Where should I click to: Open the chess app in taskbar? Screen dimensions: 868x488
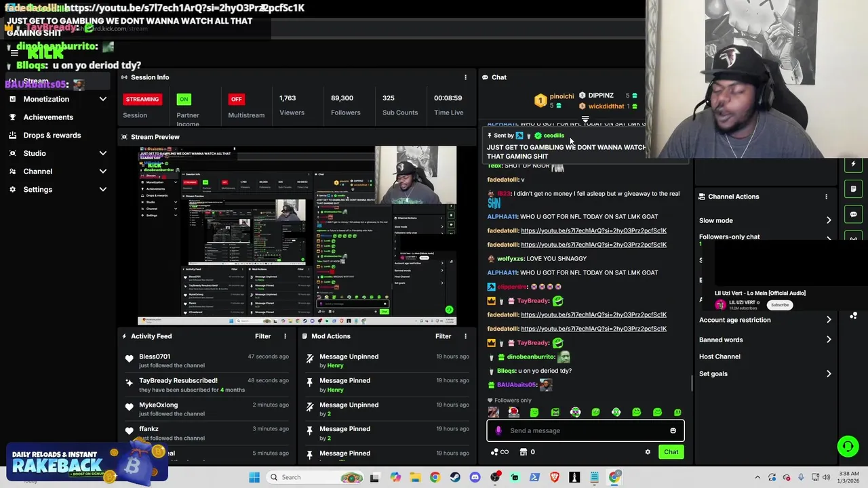click(x=574, y=477)
